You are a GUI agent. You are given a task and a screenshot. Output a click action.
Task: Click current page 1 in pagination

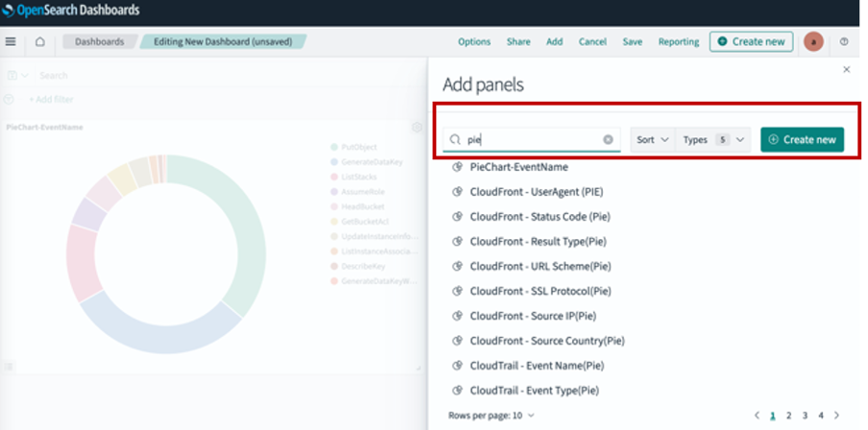point(773,416)
